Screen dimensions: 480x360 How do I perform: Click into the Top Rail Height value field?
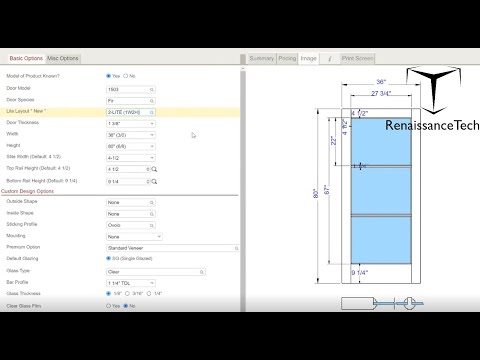126,169
